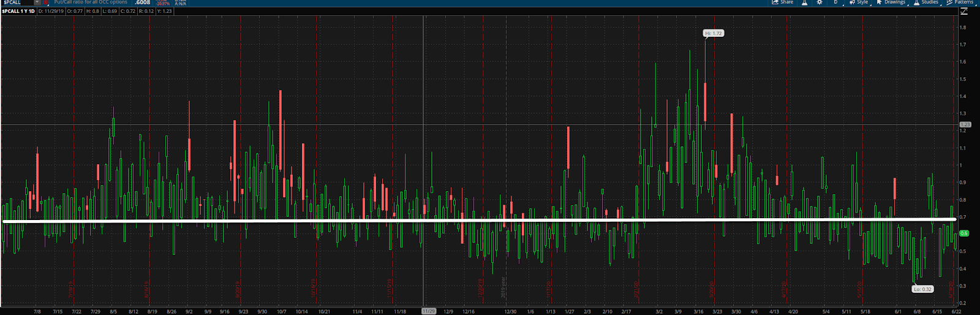The height and width of the screenshot is (315, 980).
Task: Click the 1.23 crosshair price label
Action: [x=965, y=124]
